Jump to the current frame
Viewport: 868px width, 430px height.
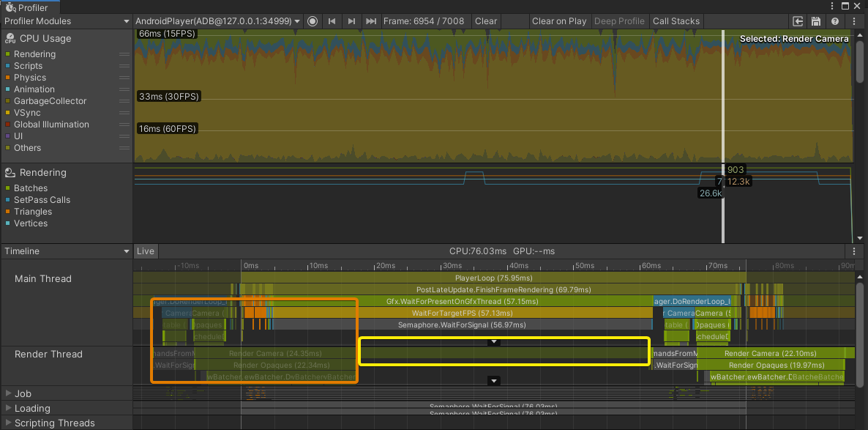pos(371,21)
